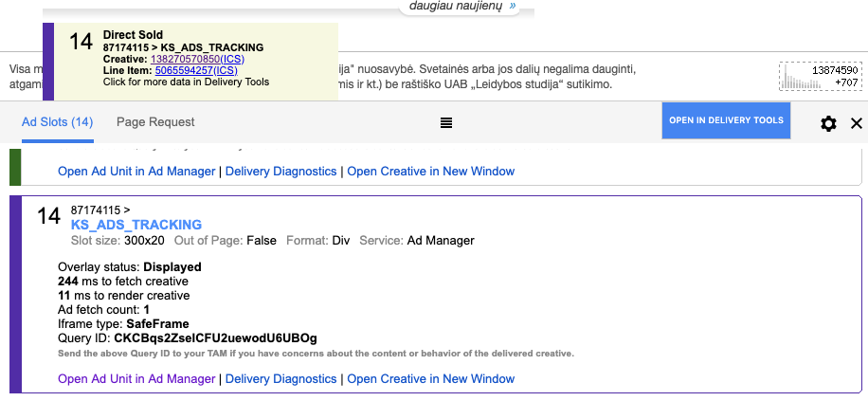Open Ad Unit in Ad Manager in upper slot
868x401 pixels.
point(136,172)
